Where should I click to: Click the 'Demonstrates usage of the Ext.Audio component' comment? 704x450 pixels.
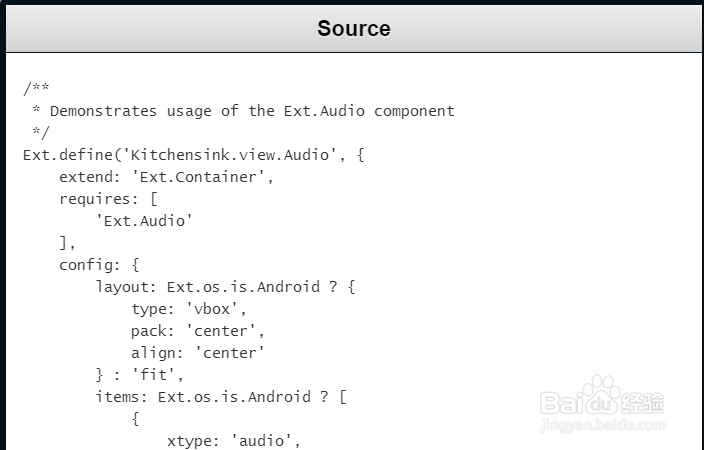251,111
